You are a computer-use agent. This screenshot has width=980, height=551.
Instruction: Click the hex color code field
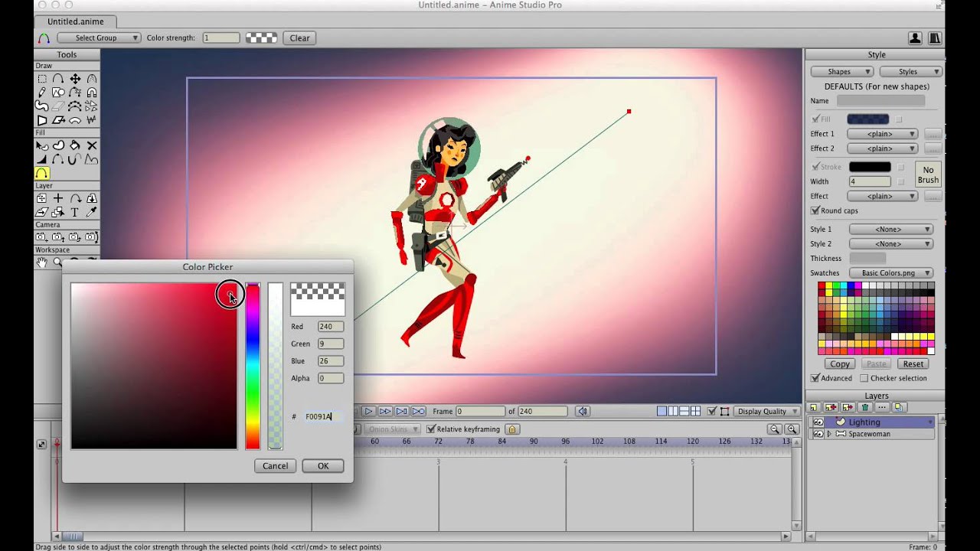pyautogui.click(x=322, y=416)
